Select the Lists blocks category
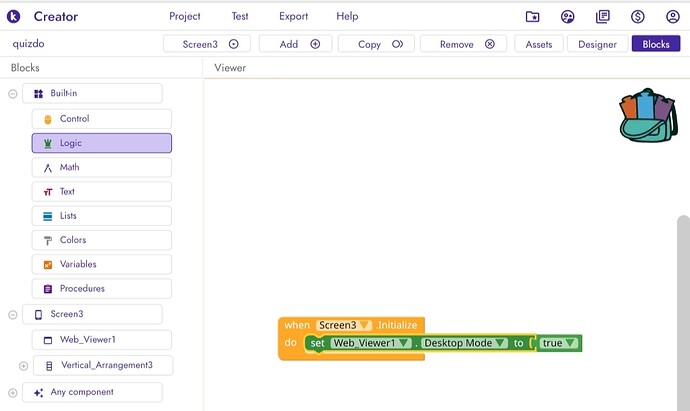Viewport: 690px width, 411px height. [102, 216]
